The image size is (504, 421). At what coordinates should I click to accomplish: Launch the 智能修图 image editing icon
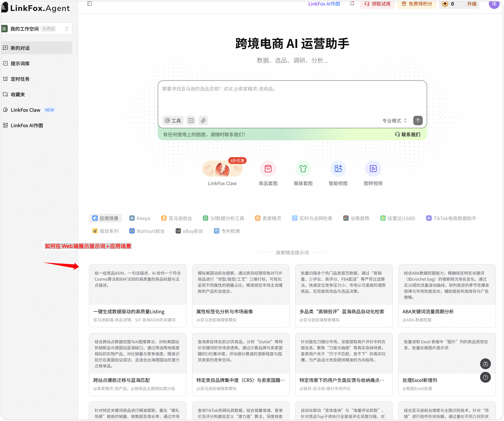coord(338,169)
